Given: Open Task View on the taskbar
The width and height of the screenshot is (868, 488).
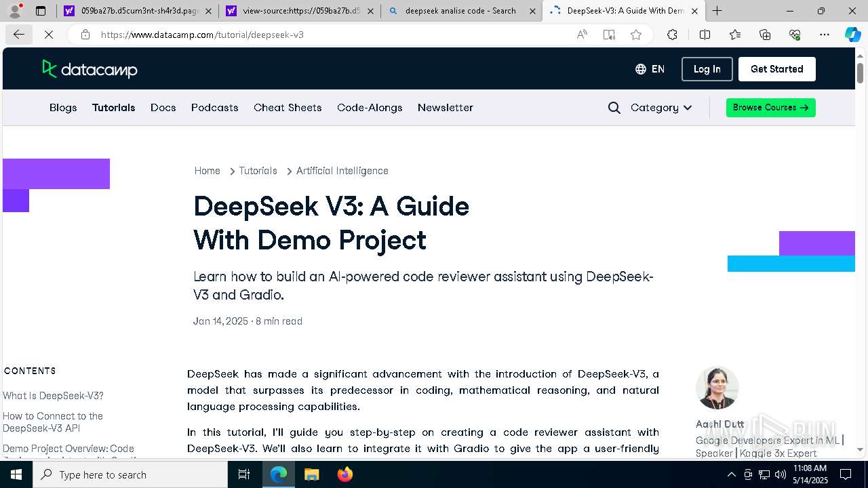Looking at the screenshot, I should pyautogui.click(x=244, y=474).
